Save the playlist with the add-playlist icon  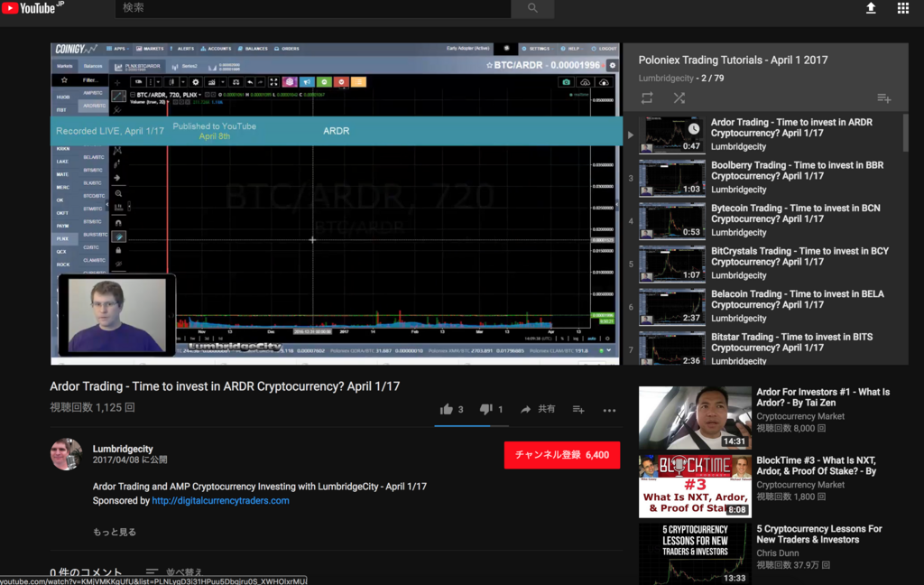884,97
